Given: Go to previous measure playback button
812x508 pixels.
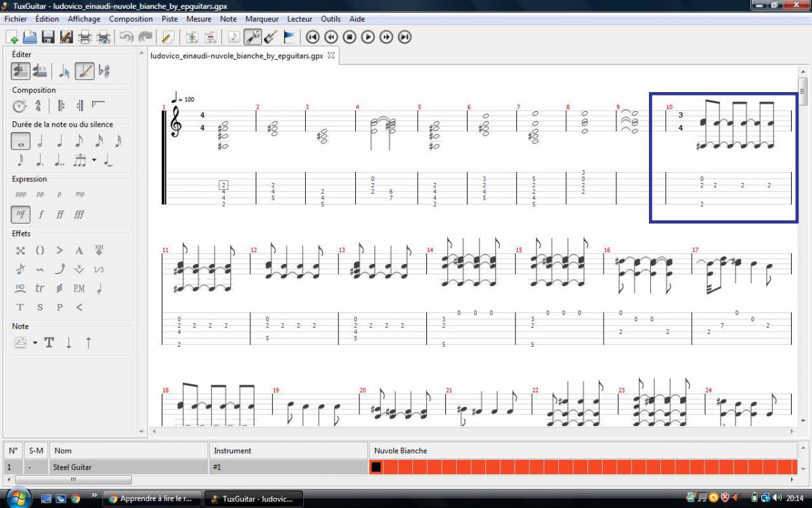Looking at the screenshot, I should [x=331, y=37].
